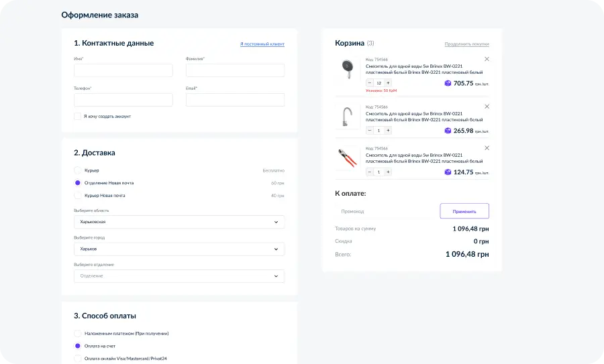The height and width of the screenshot is (364, 604).
Task: Click the 'Бесплатно' courier price text
Action: tap(274, 170)
